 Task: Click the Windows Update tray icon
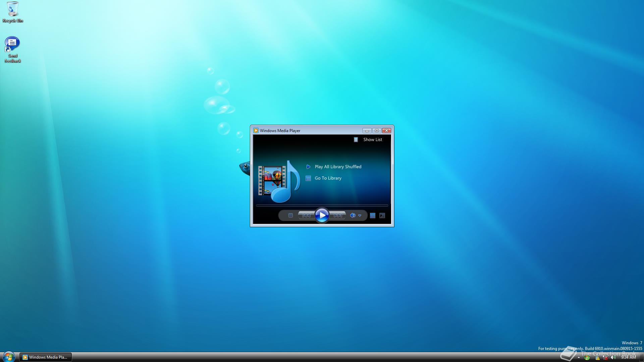click(587, 358)
